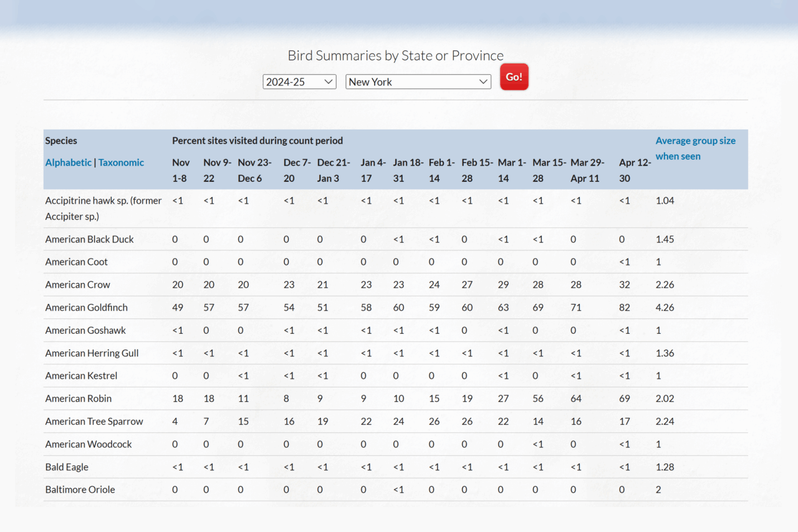Click the Bird Summaries by State heading

pyautogui.click(x=395, y=55)
